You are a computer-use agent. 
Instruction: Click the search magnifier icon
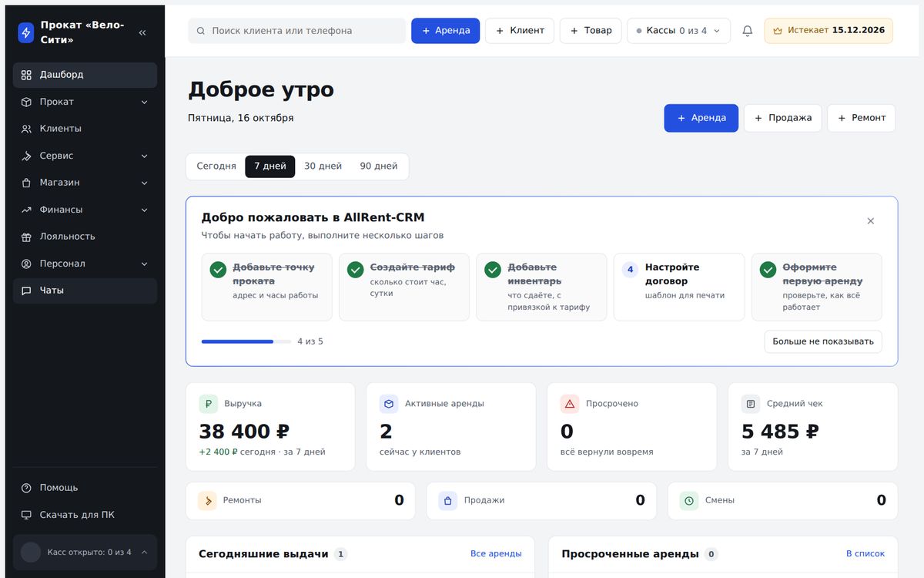point(201,31)
